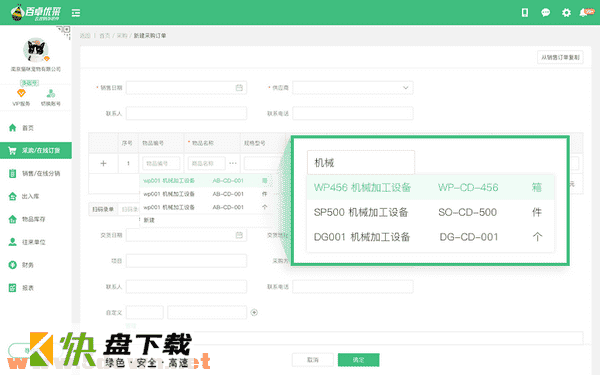Focus the upper 联系人 input field
This screenshot has width=600, height=375.
[x=186, y=113]
